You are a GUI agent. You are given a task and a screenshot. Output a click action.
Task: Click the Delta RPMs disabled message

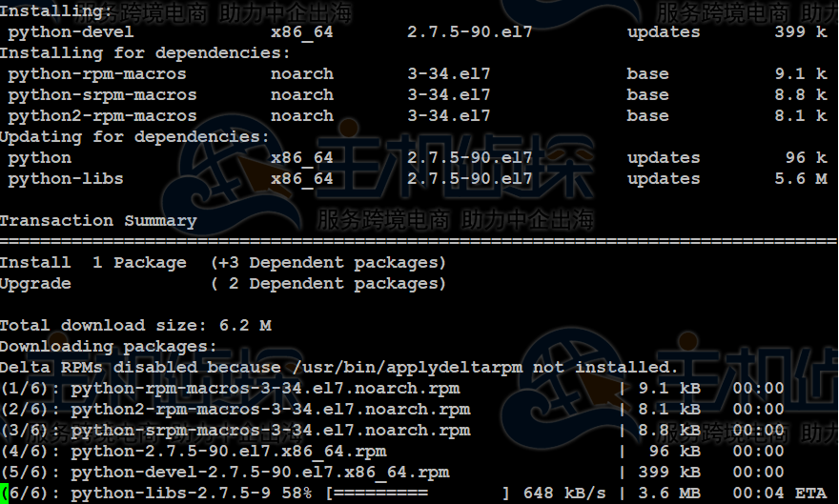[x=338, y=368]
